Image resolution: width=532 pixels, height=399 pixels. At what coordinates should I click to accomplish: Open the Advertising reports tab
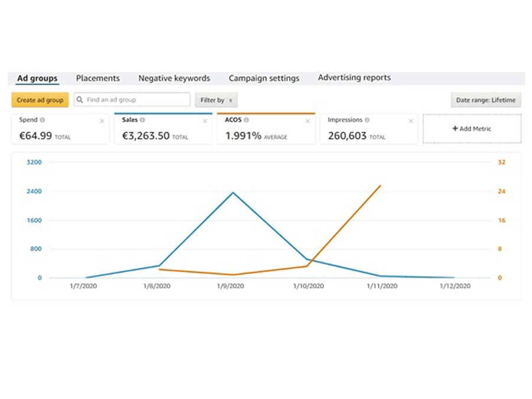tap(354, 77)
